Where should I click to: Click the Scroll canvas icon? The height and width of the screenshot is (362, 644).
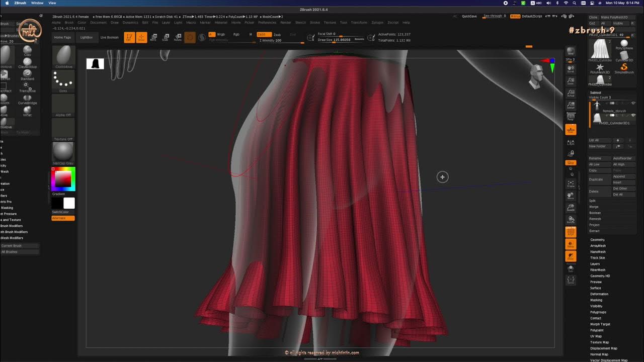[571, 68]
